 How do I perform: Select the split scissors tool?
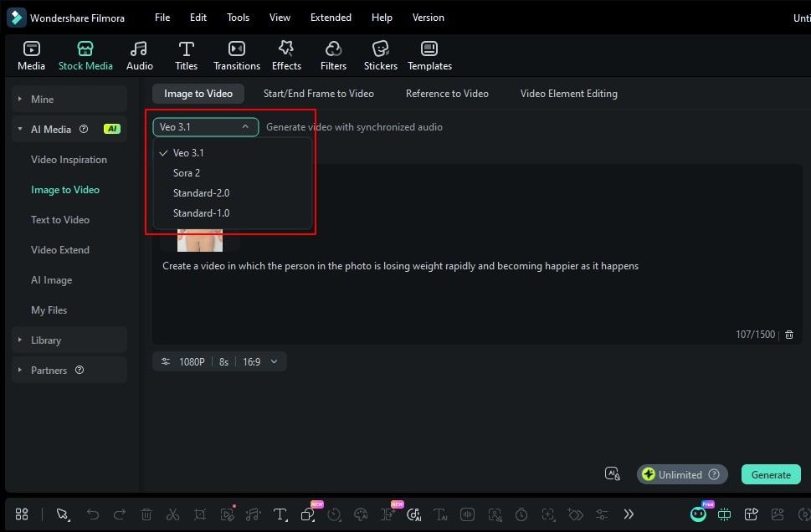pos(173,514)
